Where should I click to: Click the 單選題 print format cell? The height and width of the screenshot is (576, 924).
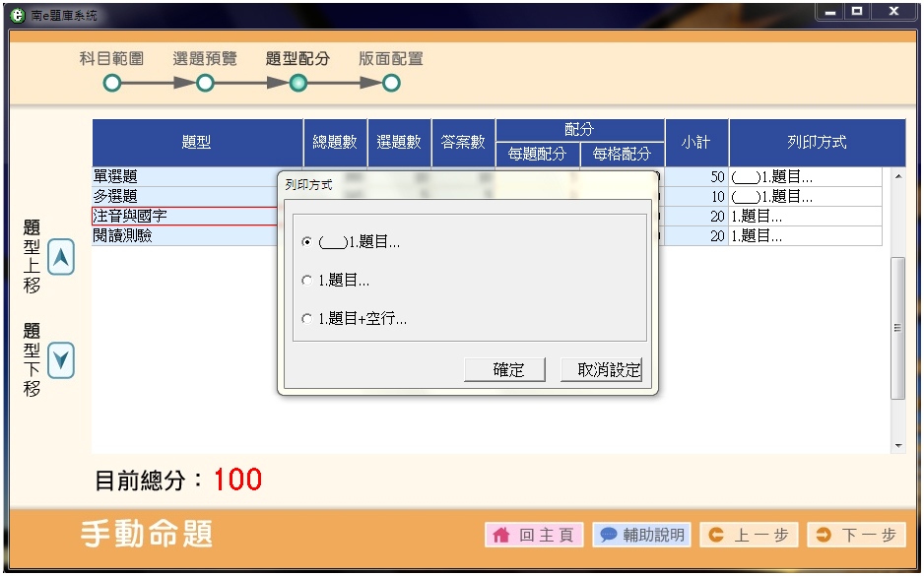[x=806, y=177]
